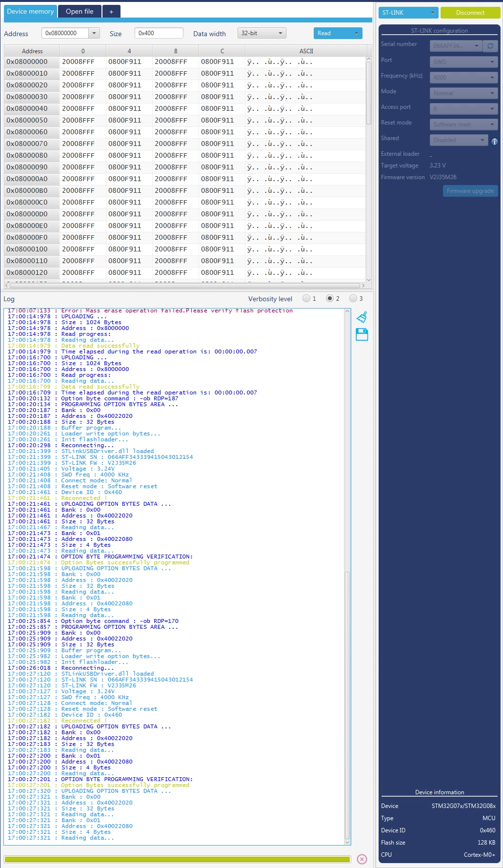503x868 pixels.
Task: Open the ST-LINK probe type dropdown
Action: point(408,13)
